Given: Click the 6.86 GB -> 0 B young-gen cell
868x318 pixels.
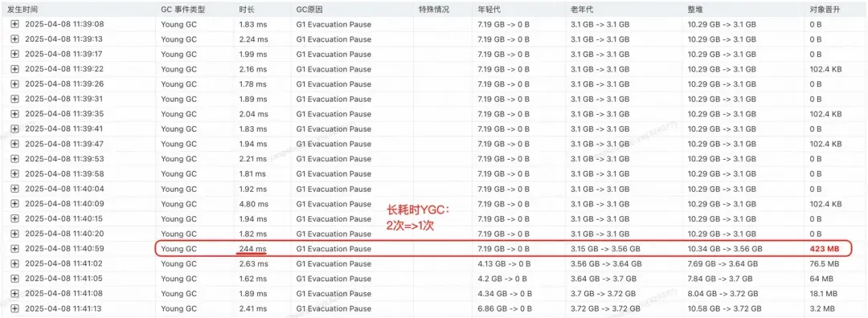Looking at the screenshot, I should pyautogui.click(x=505, y=308).
